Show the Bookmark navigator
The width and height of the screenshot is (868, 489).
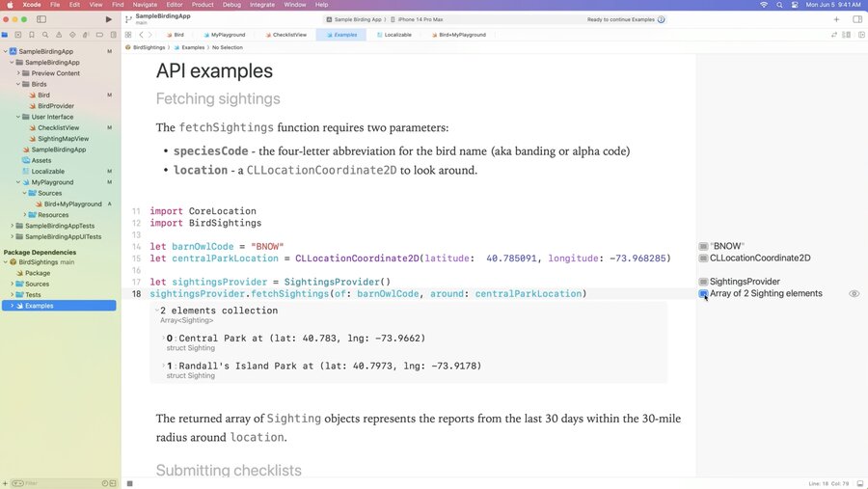[x=32, y=35]
